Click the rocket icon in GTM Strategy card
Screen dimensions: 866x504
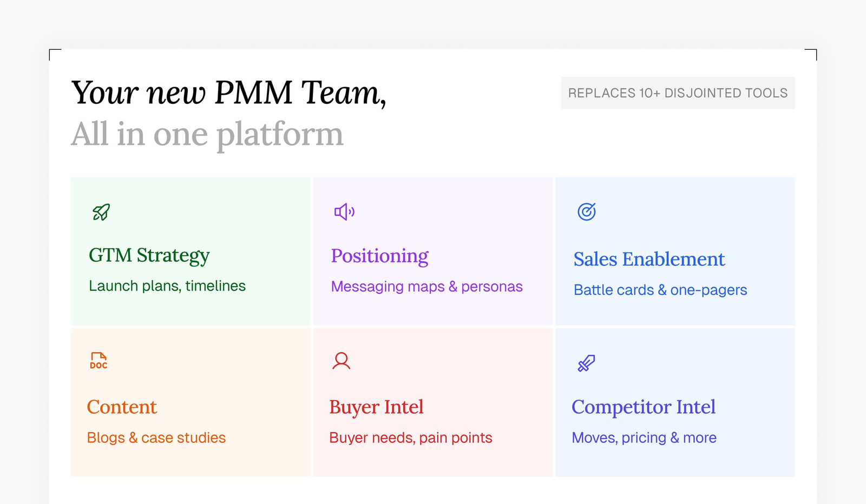tap(101, 212)
